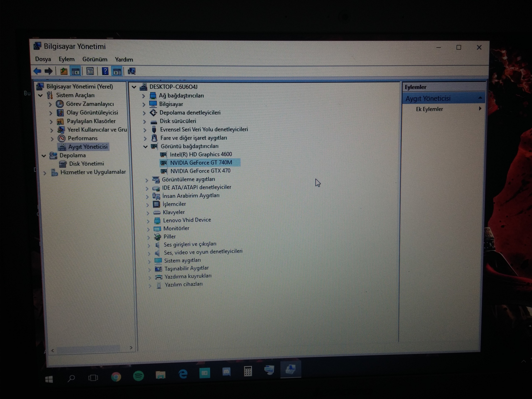The image size is (532, 399).
Task: Toggle the Show/Hide Action Pane icon
Action: pyautogui.click(x=117, y=71)
